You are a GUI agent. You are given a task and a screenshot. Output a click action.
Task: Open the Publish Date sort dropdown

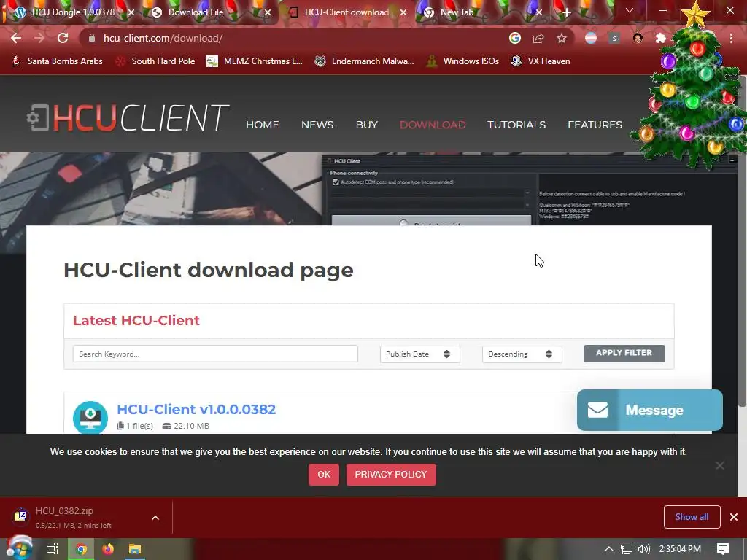tap(419, 354)
